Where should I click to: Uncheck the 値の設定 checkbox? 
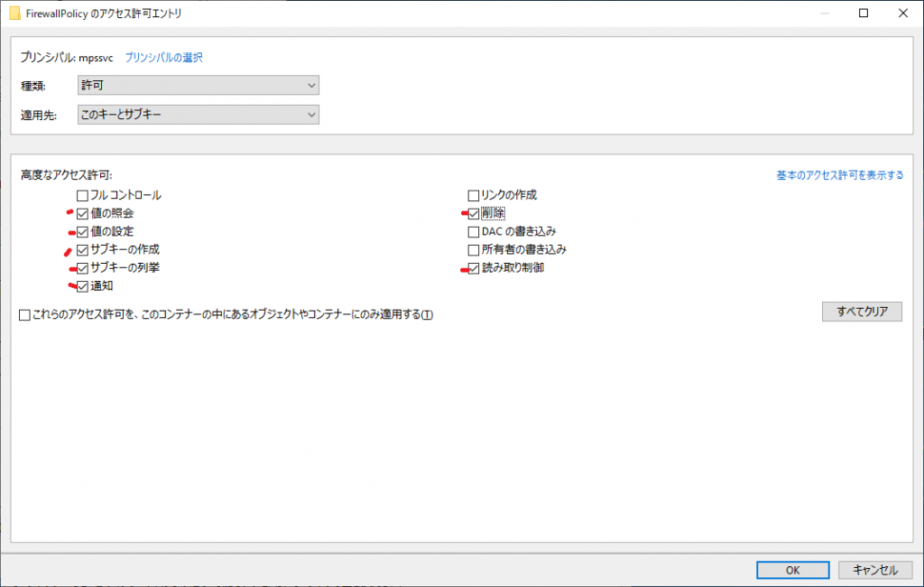point(82,232)
